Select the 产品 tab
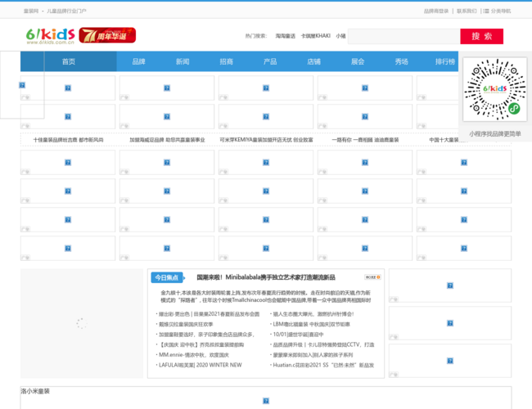This screenshot has height=409, width=532. coord(270,61)
